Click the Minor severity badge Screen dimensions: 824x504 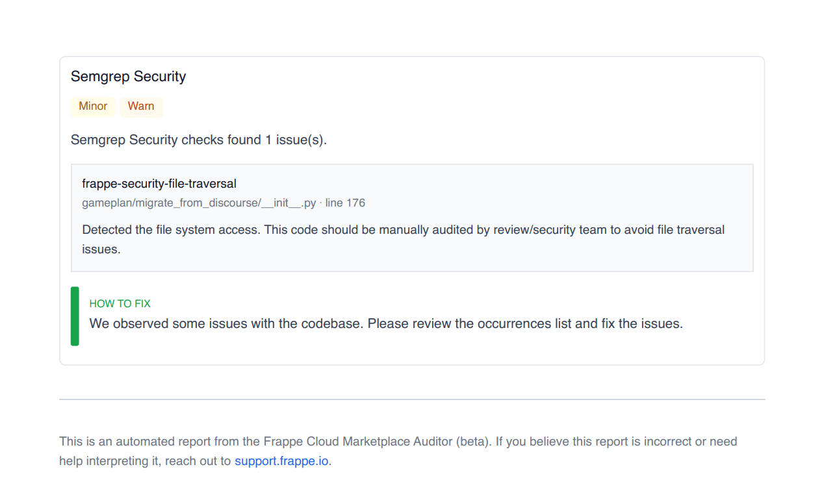coord(93,107)
